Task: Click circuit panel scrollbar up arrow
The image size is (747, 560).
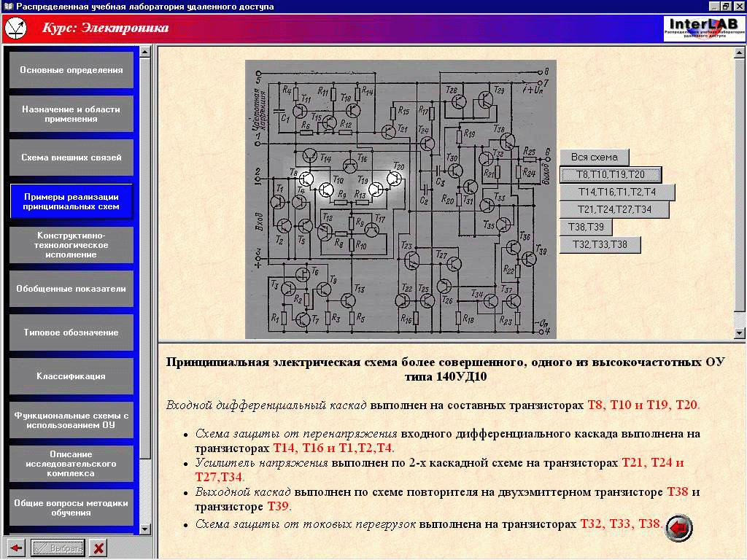Action: point(740,52)
